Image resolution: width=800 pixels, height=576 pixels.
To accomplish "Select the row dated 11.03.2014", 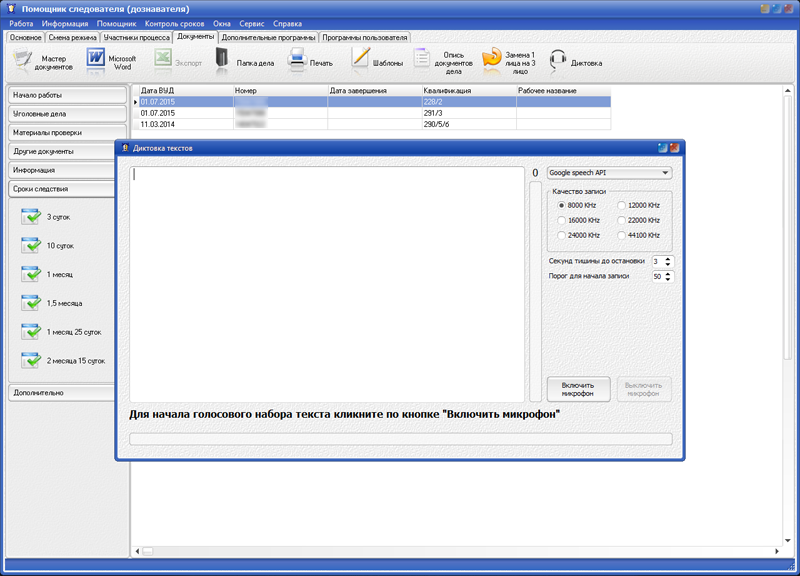I will click(375, 124).
